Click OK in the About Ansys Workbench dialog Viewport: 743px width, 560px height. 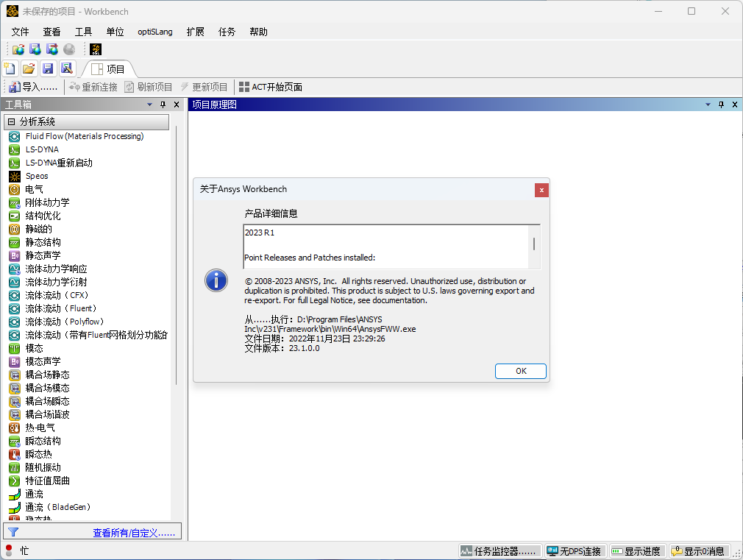tap(521, 372)
